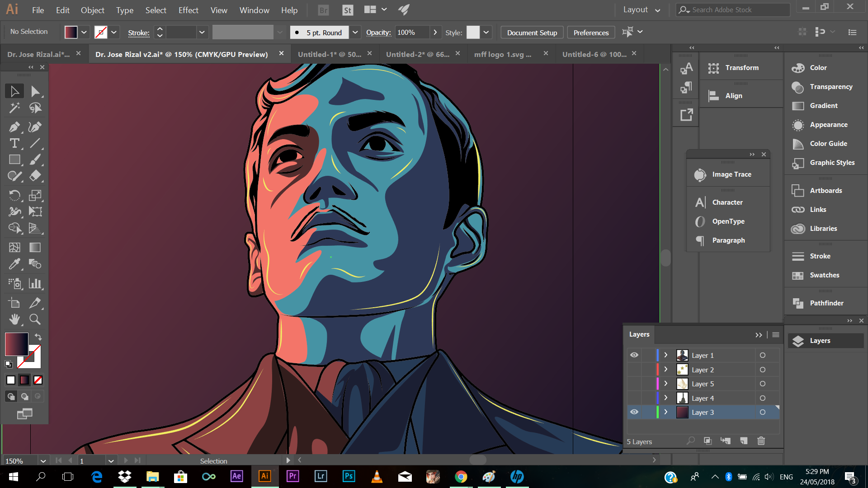Image resolution: width=868 pixels, height=488 pixels.
Task: Choose the Eraser tool
Action: click(x=35, y=176)
